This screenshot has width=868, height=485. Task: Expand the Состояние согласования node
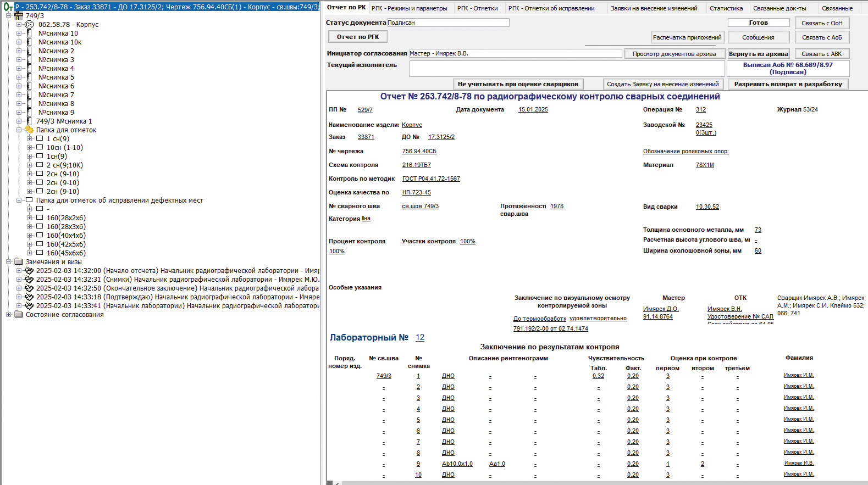pyautogui.click(x=9, y=315)
